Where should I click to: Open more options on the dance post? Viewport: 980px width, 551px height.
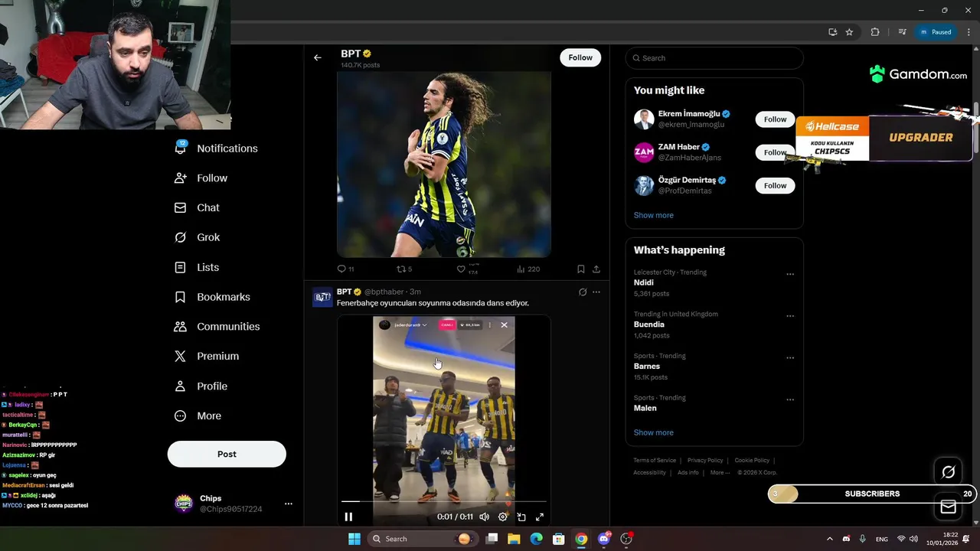pyautogui.click(x=596, y=292)
